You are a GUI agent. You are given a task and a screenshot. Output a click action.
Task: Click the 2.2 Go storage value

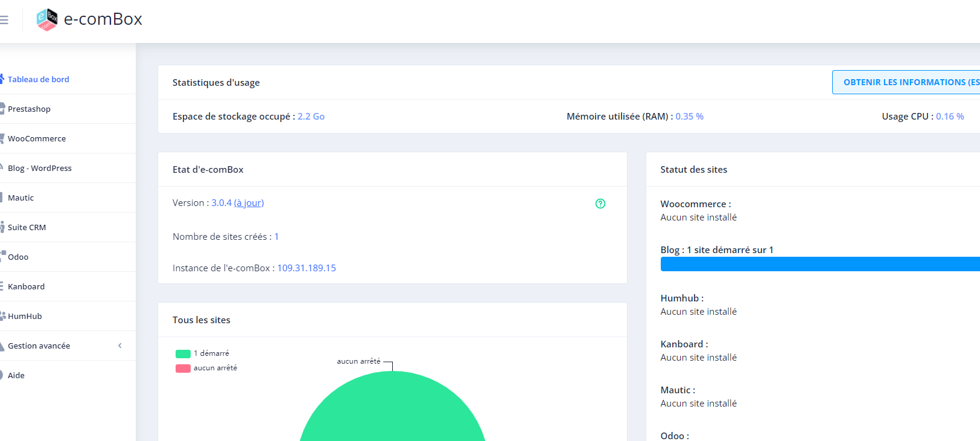coord(311,117)
